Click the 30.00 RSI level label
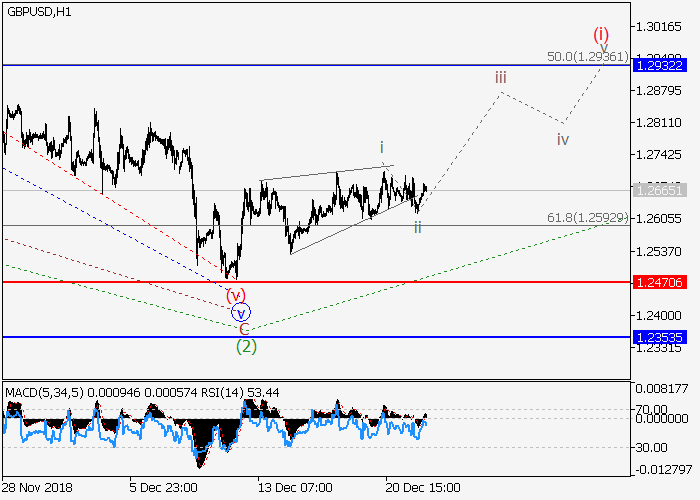The image size is (700, 500). click(x=651, y=447)
